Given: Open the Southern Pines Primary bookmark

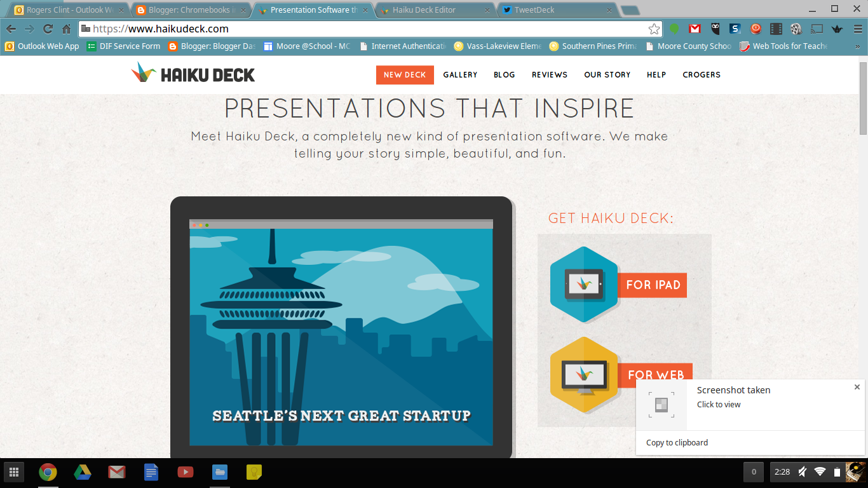Looking at the screenshot, I should tap(593, 46).
